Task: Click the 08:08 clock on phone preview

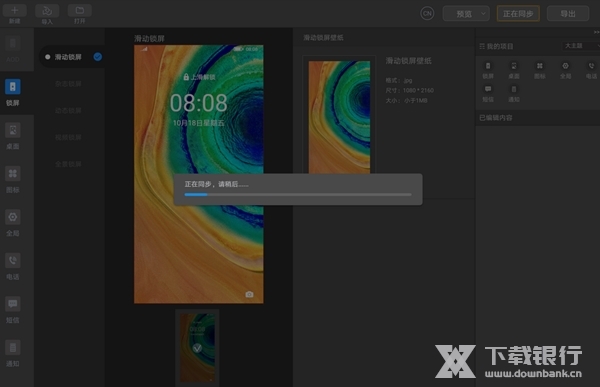Action: [x=199, y=103]
